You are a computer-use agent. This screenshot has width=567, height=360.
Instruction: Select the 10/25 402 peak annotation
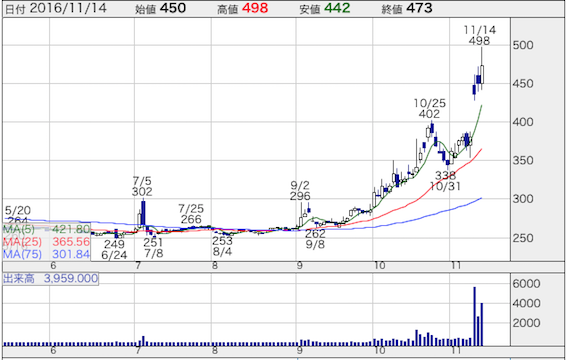tap(430, 109)
